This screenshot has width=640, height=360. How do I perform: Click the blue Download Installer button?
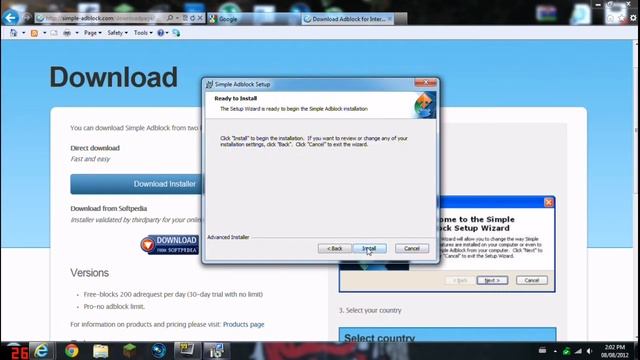pyautogui.click(x=137, y=184)
